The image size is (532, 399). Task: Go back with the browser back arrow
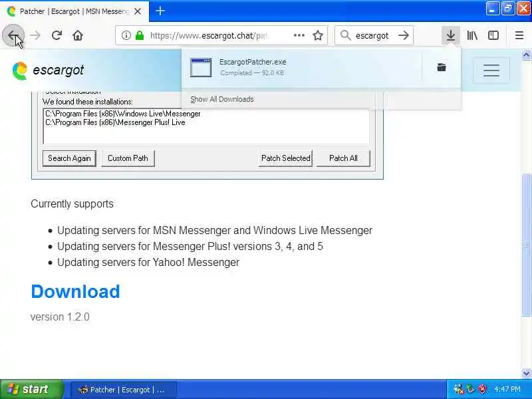(13, 35)
